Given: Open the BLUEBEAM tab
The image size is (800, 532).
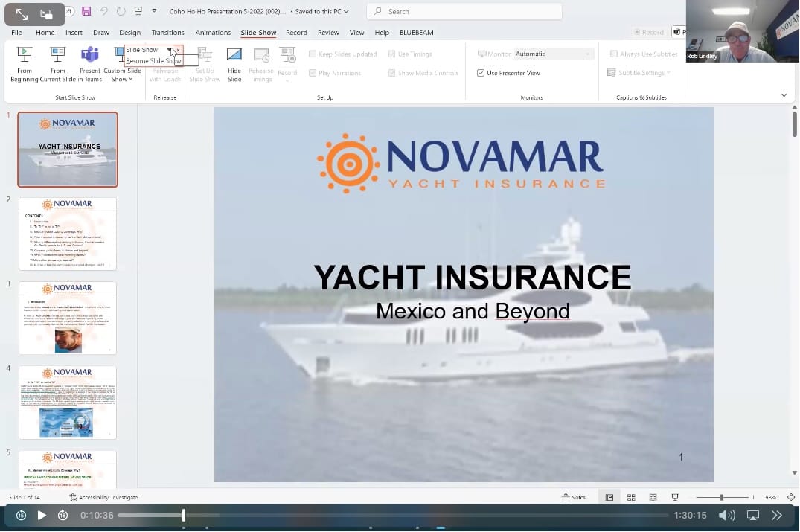Looking at the screenshot, I should point(416,32).
